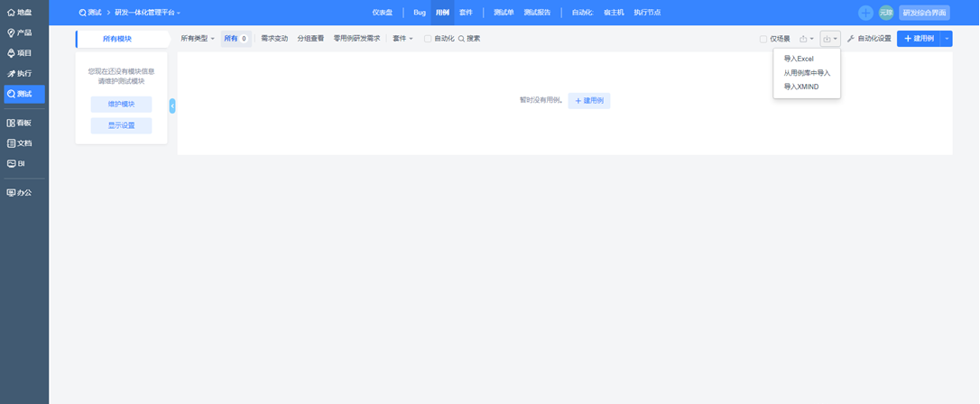Click the blue 建用例 button in toolbar

[x=919, y=39]
